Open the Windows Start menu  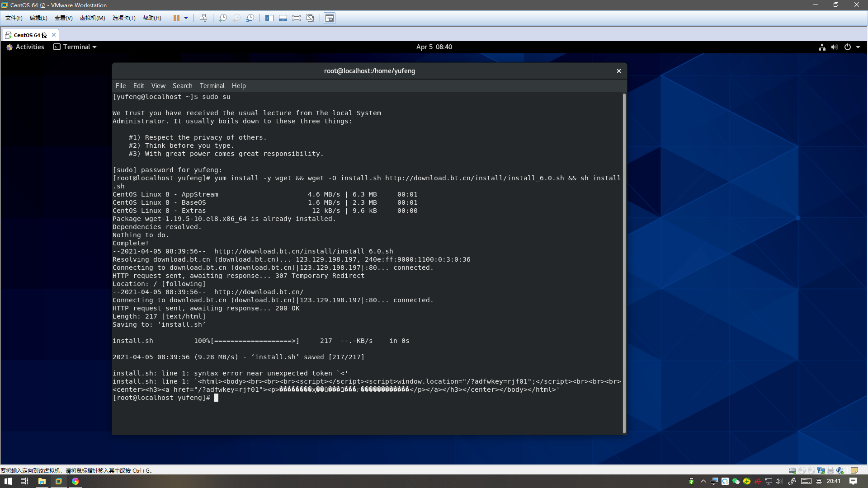8,481
